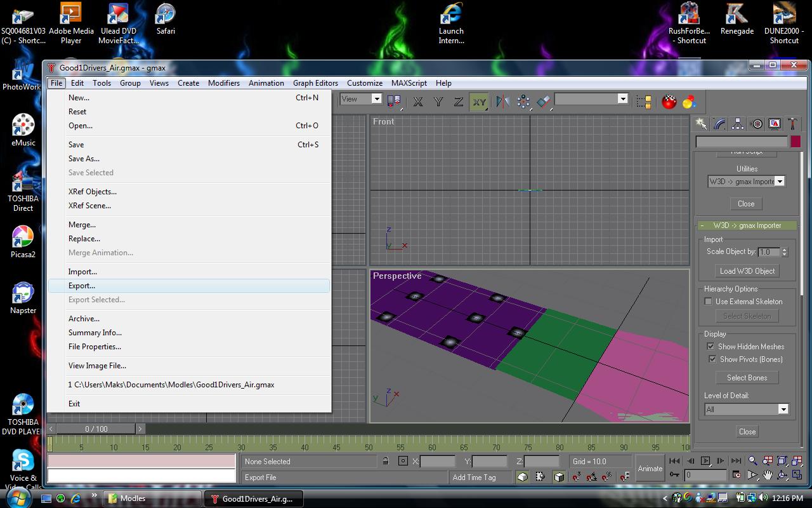Select the Pan hand viewport tool
Viewport: 812px width, 508px height.
pyautogui.click(x=768, y=475)
